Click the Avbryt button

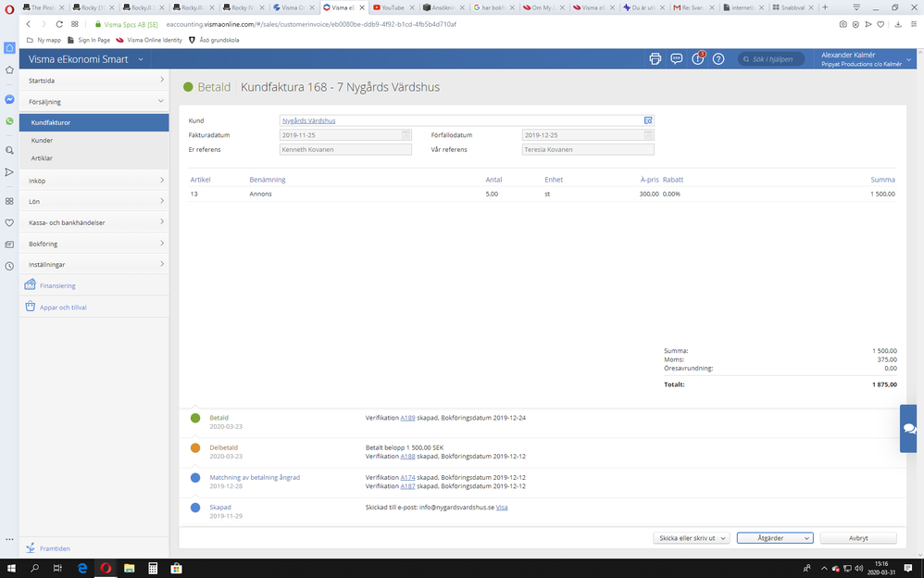tap(858, 538)
